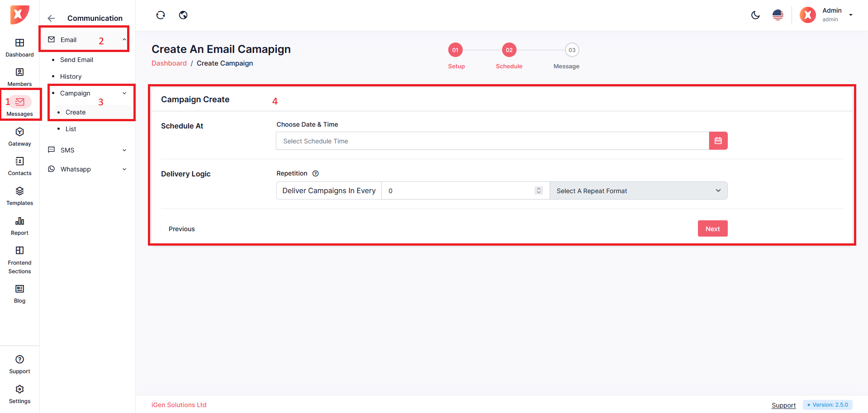Open the Admin profile dropdown
Image resolution: width=868 pixels, height=413 pixels.
pos(826,15)
